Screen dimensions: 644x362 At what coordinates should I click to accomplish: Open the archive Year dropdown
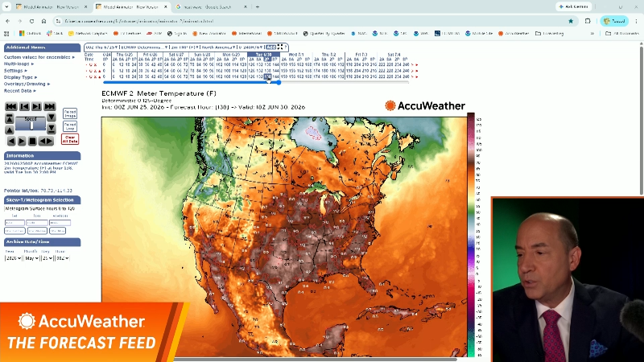click(x=13, y=258)
